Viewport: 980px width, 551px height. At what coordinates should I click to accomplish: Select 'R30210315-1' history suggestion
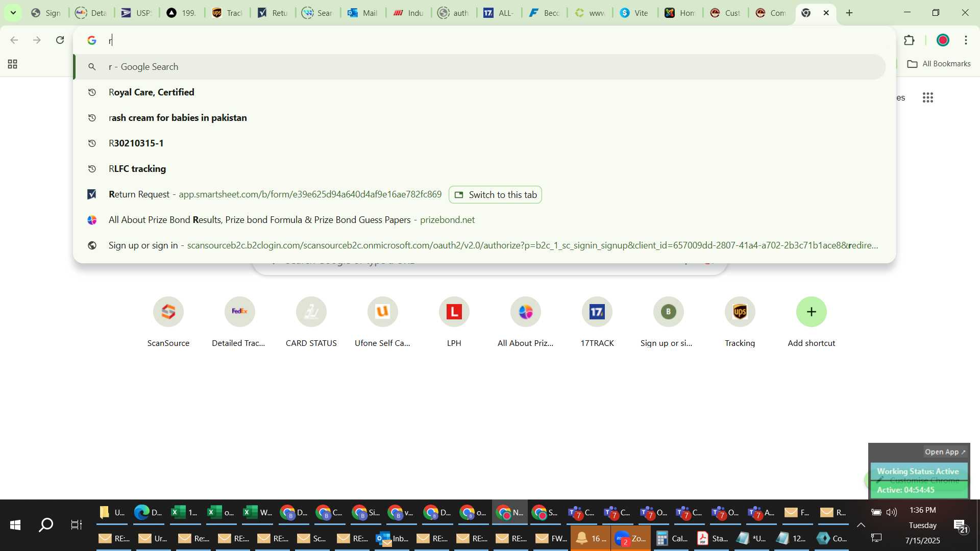click(x=480, y=143)
